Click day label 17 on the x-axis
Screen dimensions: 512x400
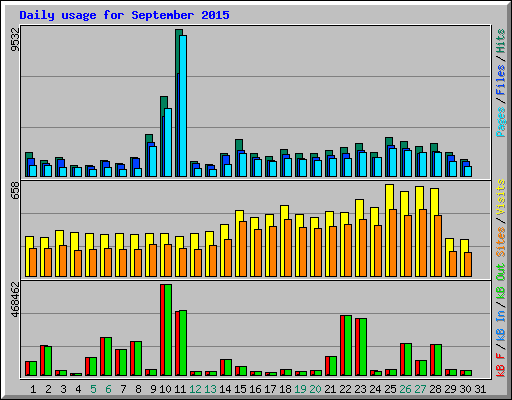coord(270,389)
